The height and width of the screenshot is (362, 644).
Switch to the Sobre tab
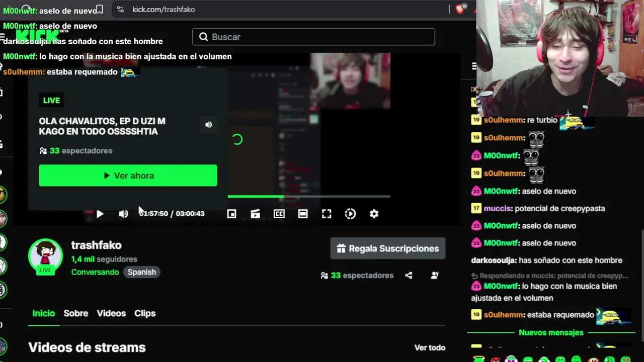tap(76, 313)
